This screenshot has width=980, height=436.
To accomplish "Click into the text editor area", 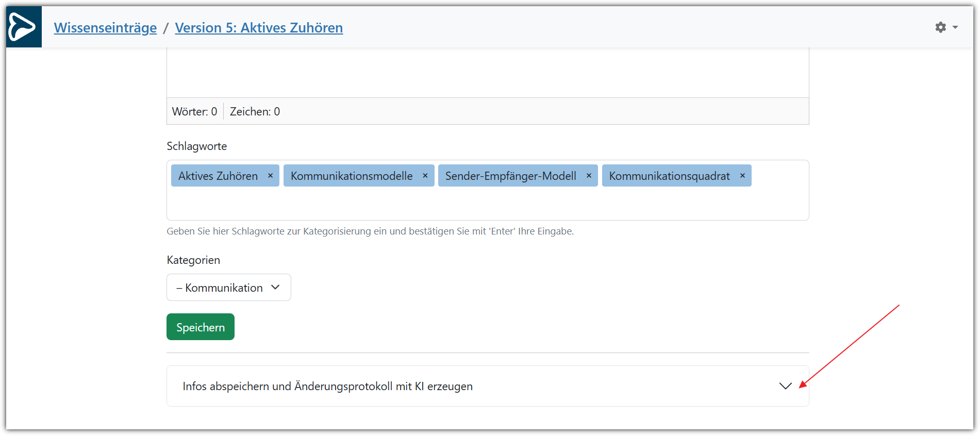I will [487, 72].
